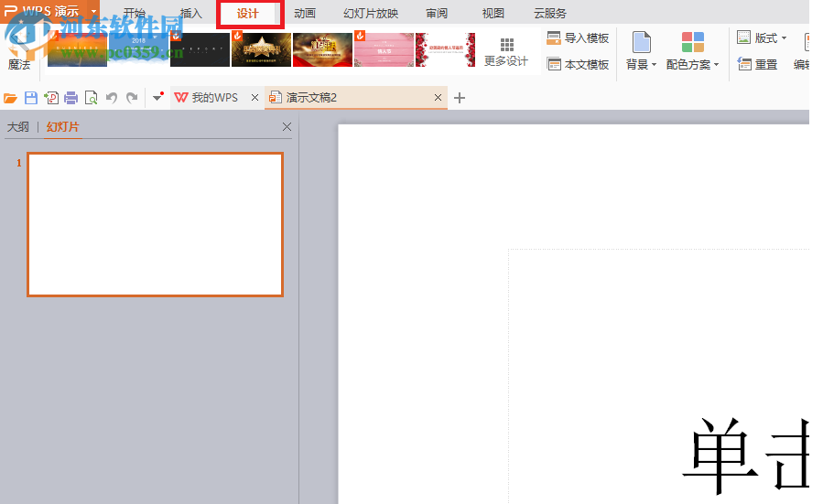Open the 视图 ribbon tab

tap(493, 14)
